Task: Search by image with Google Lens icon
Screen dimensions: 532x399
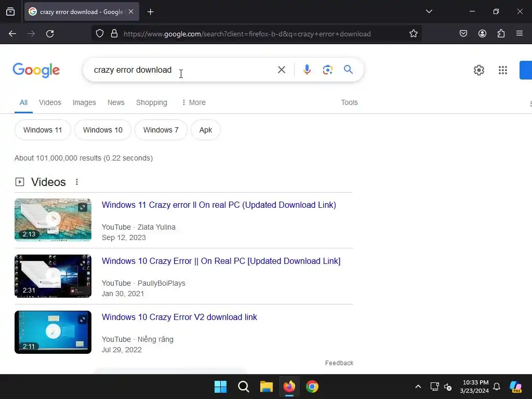Action: click(x=327, y=70)
